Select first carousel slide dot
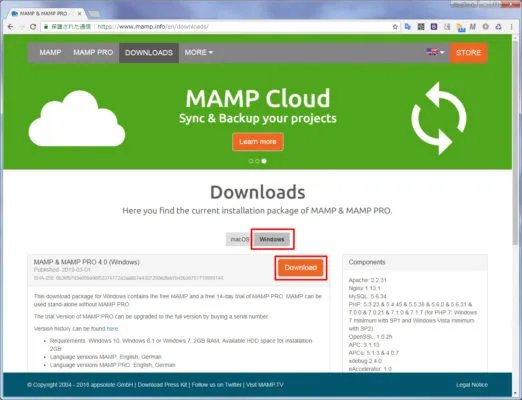Image resolution: width=522 pixels, height=400 pixels. point(251,161)
